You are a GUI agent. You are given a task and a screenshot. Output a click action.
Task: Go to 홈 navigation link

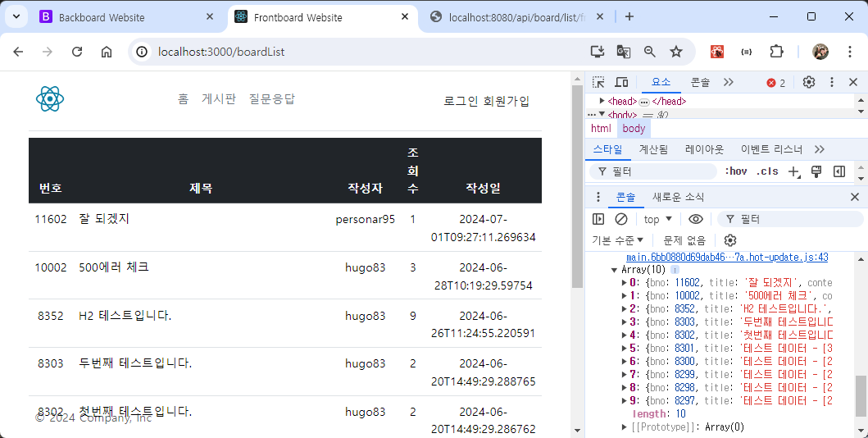(184, 98)
